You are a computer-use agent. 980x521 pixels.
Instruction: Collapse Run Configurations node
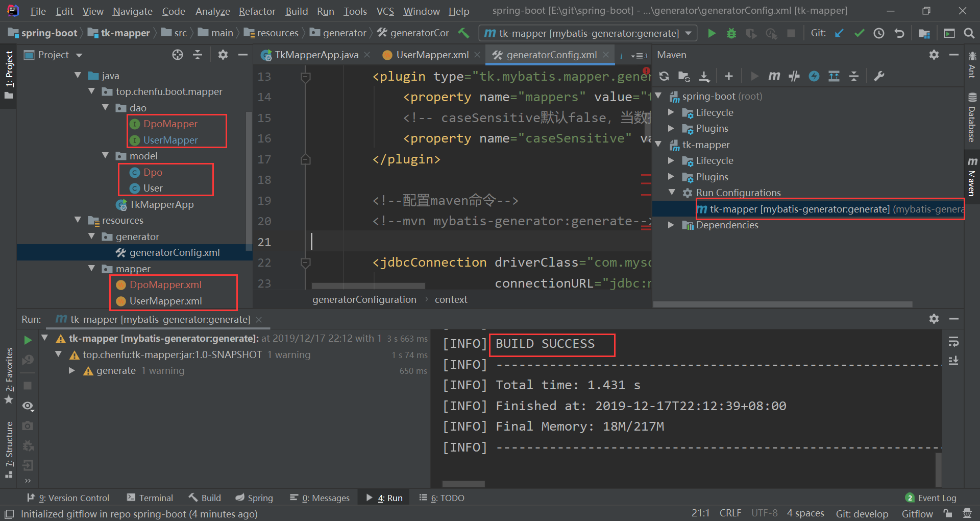(x=672, y=193)
